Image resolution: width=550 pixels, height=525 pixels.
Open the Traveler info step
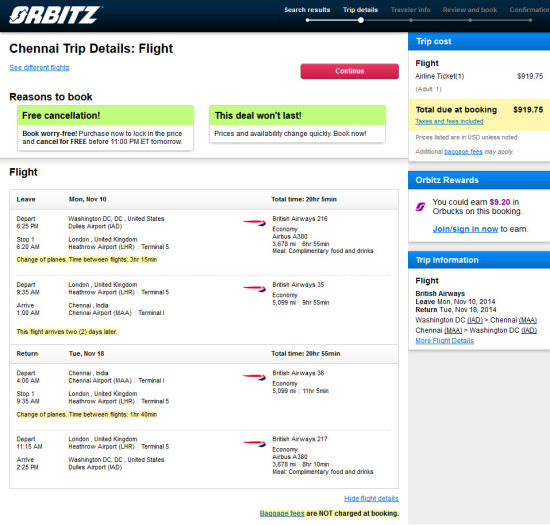410,10
